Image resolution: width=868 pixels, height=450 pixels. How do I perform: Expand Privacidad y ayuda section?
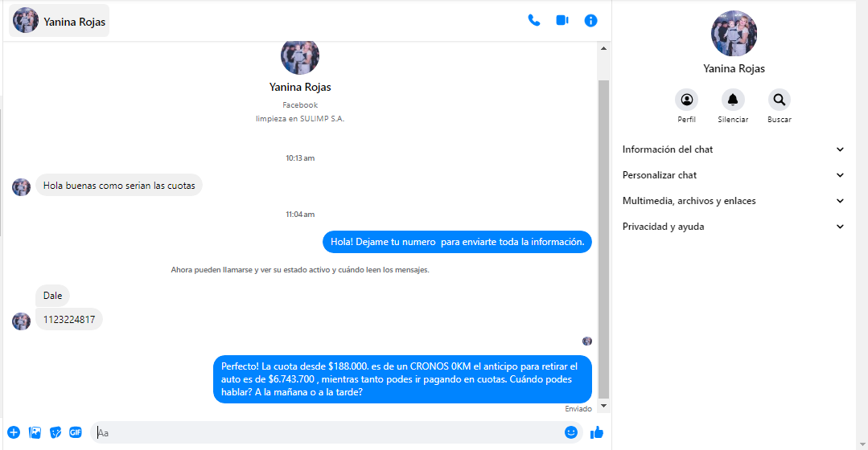pyautogui.click(x=733, y=227)
